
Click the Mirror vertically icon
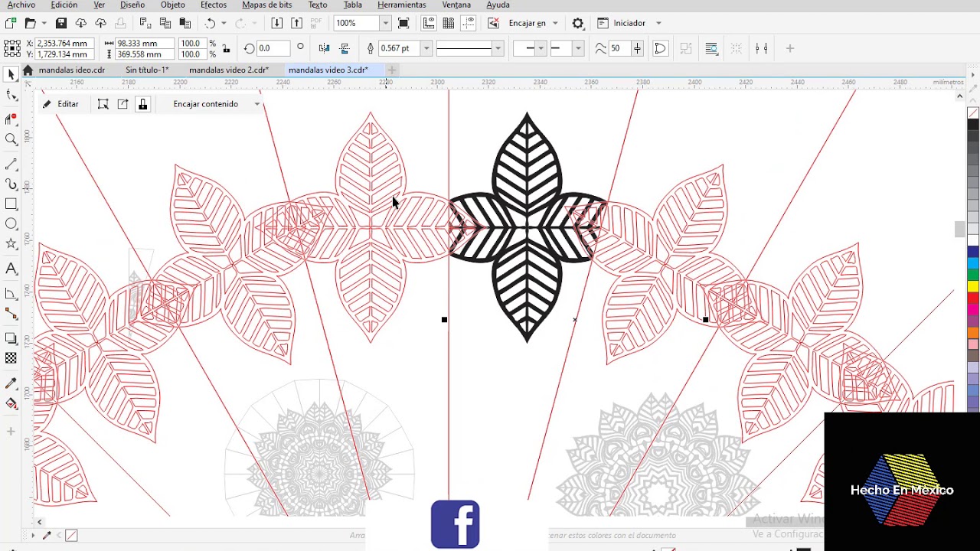[x=344, y=48]
